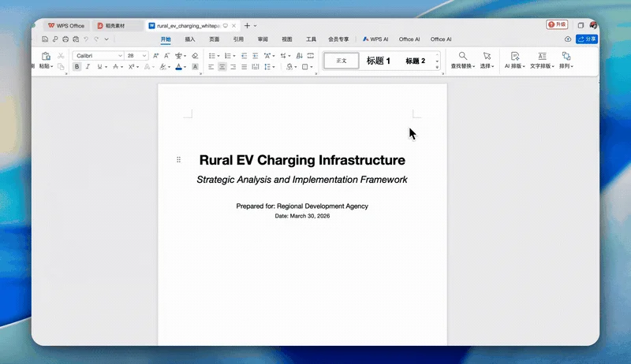Open the user avatar in title bar

pos(593,25)
